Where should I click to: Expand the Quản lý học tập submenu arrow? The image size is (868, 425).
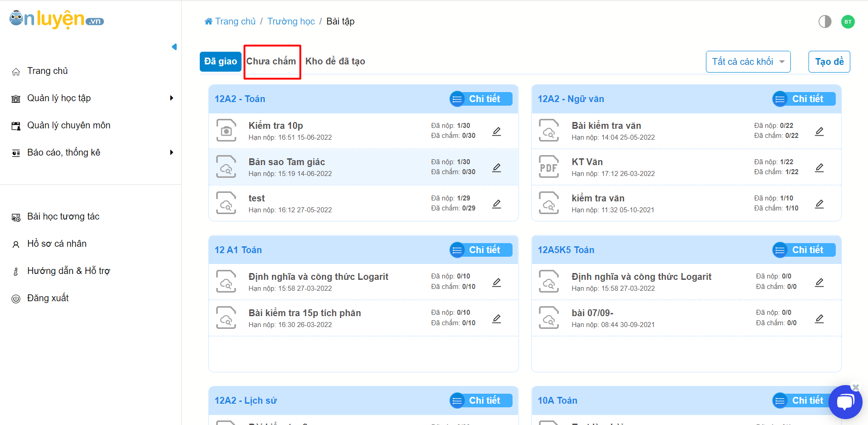coord(172,98)
